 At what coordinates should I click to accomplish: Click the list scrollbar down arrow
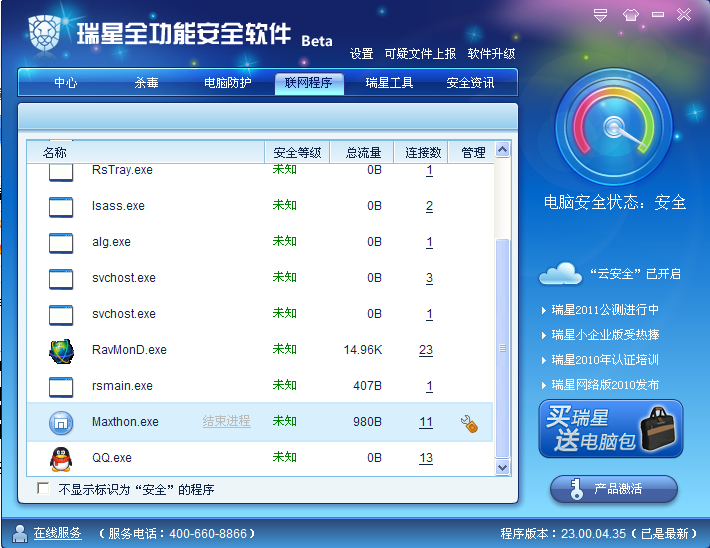click(x=503, y=467)
